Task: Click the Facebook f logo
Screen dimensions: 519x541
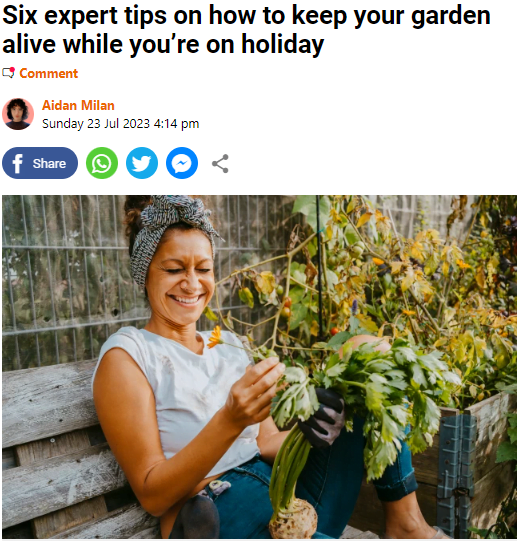Action: pos(17,164)
